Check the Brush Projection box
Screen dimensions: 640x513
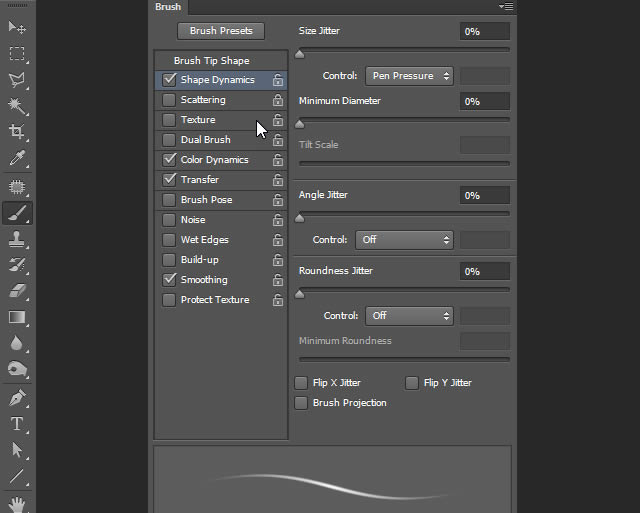[301, 403]
